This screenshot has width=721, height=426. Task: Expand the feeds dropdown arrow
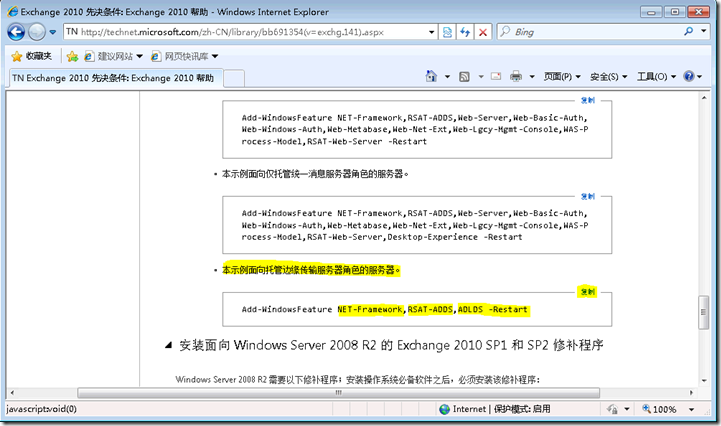[481, 77]
